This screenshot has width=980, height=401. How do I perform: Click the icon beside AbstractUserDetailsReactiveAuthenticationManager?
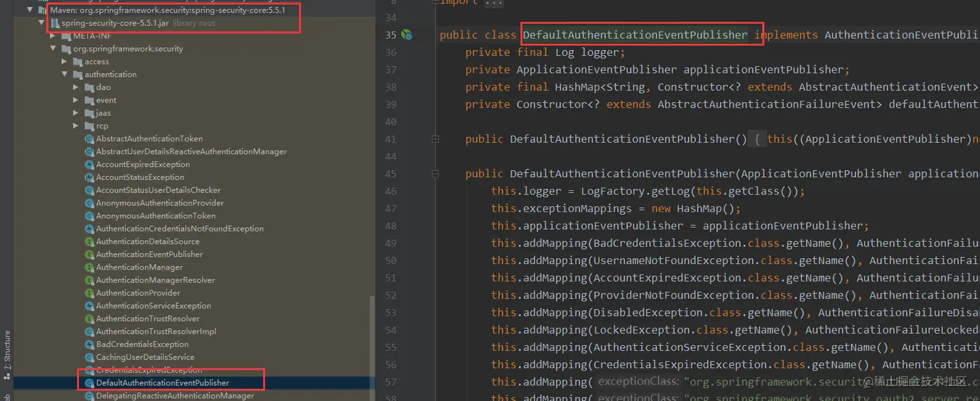click(90, 152)
